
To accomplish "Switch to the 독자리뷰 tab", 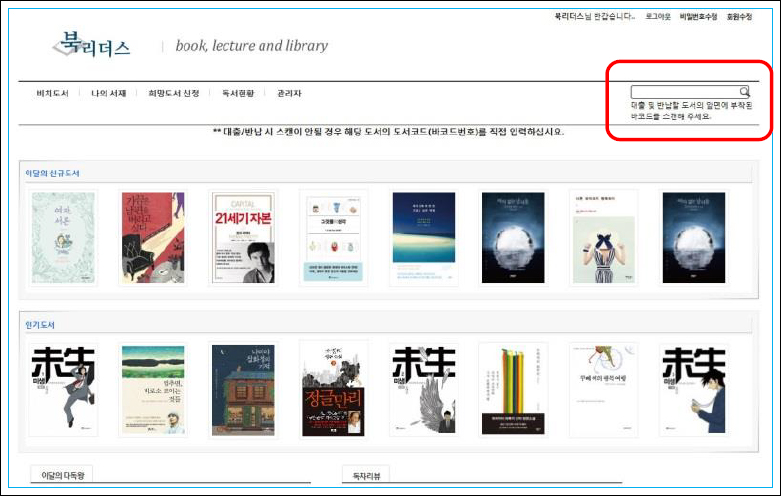I will [366, 476].
